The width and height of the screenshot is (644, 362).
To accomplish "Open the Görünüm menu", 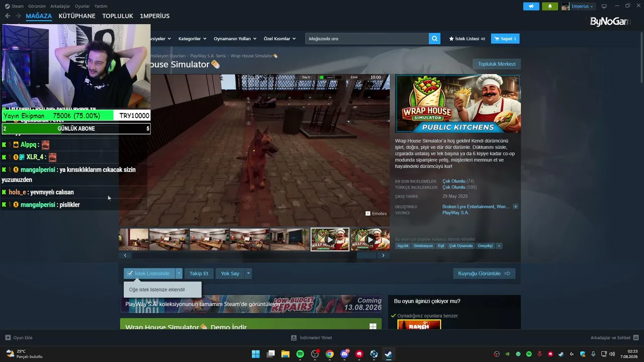I will point(37,6).
